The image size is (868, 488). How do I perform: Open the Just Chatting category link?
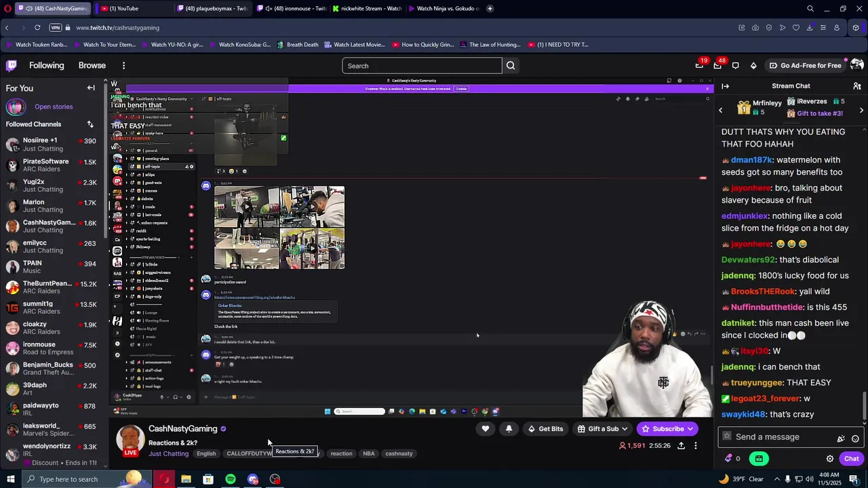(x=168, y=454)
